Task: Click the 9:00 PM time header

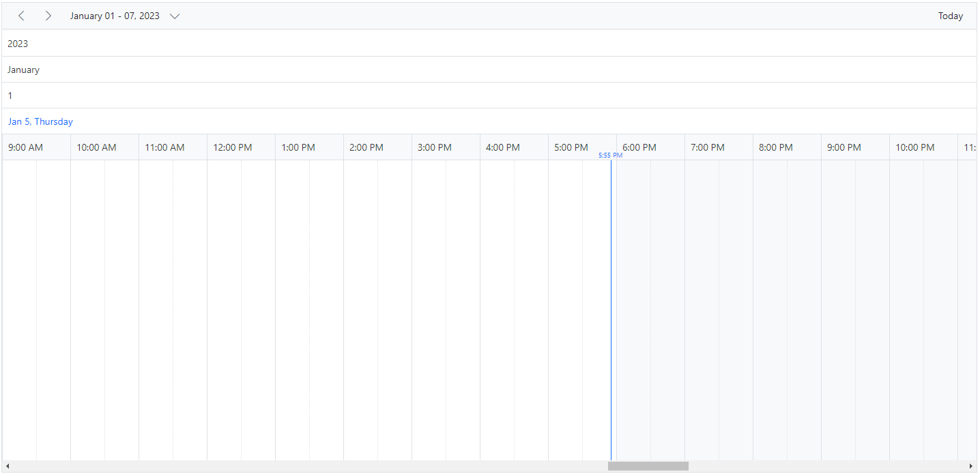Action: [x=855, y=147]
